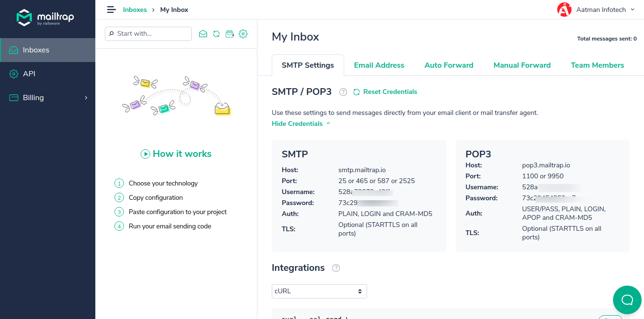Open inbox settings gear icon
Screen dimensions: 644x319
[x=243, y=34]
